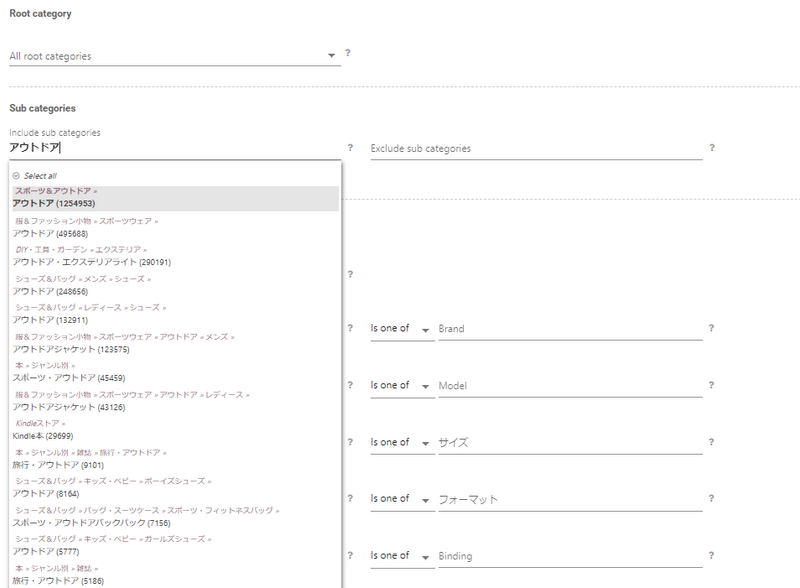Focus the Include sub categories search field

tap(174, 148)
